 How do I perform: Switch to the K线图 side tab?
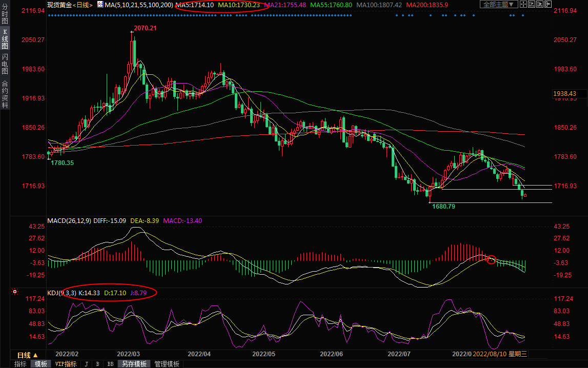tap(5, 39)
